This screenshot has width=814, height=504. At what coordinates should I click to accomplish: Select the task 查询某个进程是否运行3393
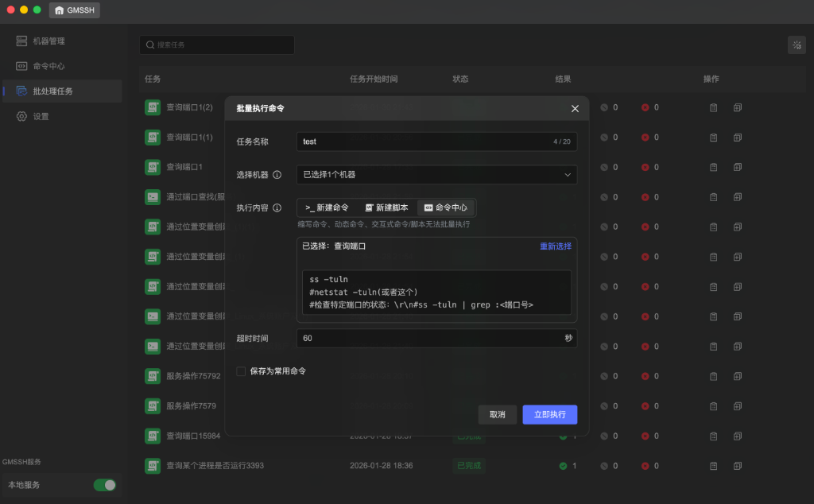coord(215,466)
